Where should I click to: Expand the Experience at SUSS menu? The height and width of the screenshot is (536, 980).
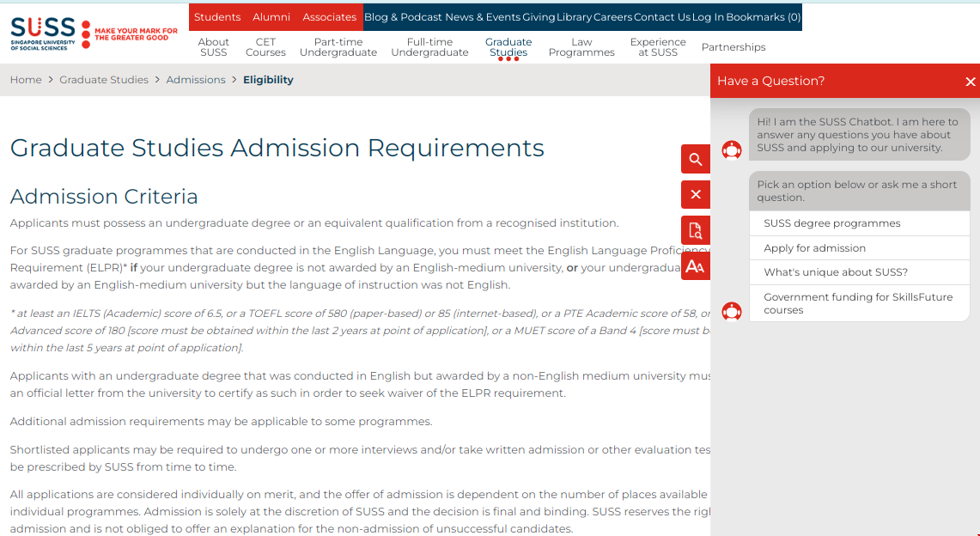[x=658, y=47]
